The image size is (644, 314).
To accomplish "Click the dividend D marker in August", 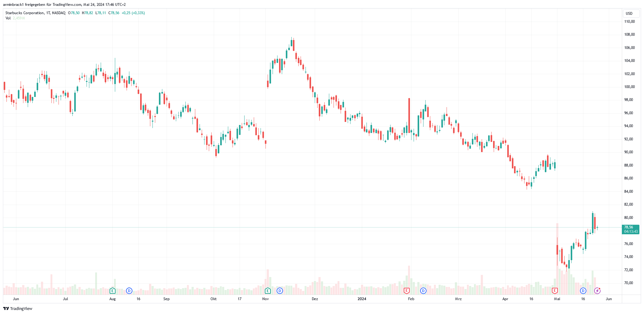I will (129, 291).
